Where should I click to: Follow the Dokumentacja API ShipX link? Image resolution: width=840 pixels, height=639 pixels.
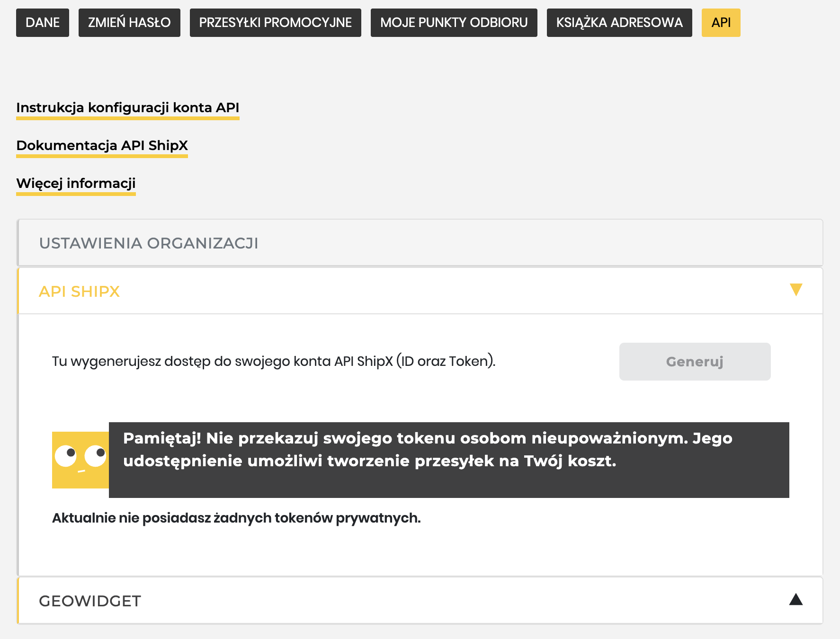[102, 146]
